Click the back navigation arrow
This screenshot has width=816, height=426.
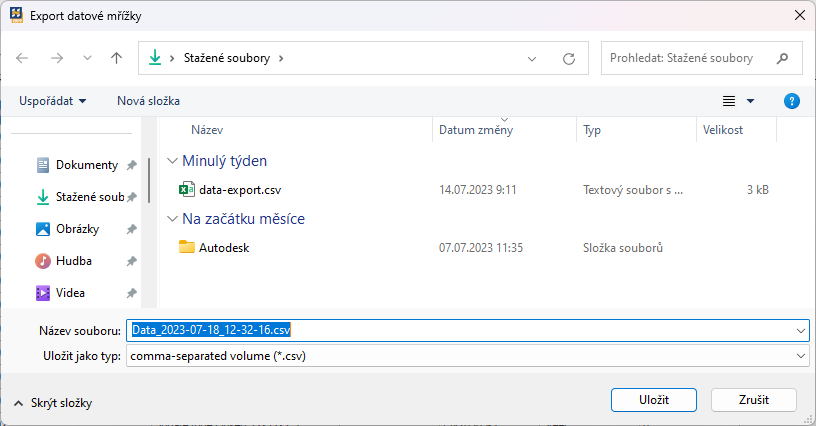click(x=22, y=58)
